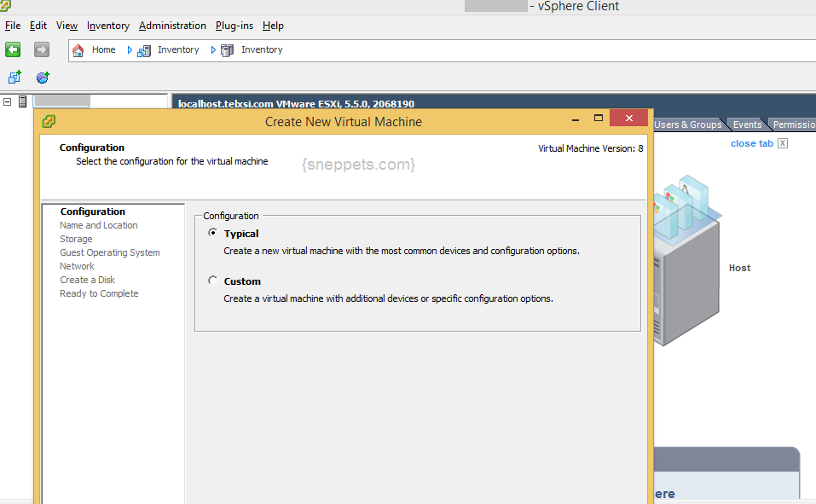This screenshot has height=504, width=816.
Task: Click the Virtual Machine Version: 8 text
Action: (591, 148)
